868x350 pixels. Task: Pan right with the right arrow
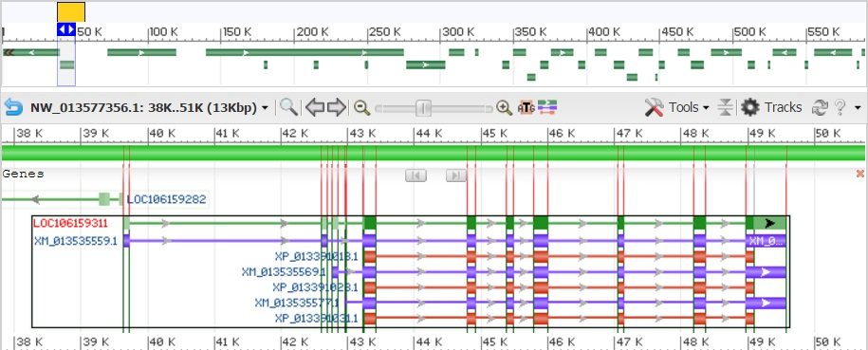[x=336, y=107]
